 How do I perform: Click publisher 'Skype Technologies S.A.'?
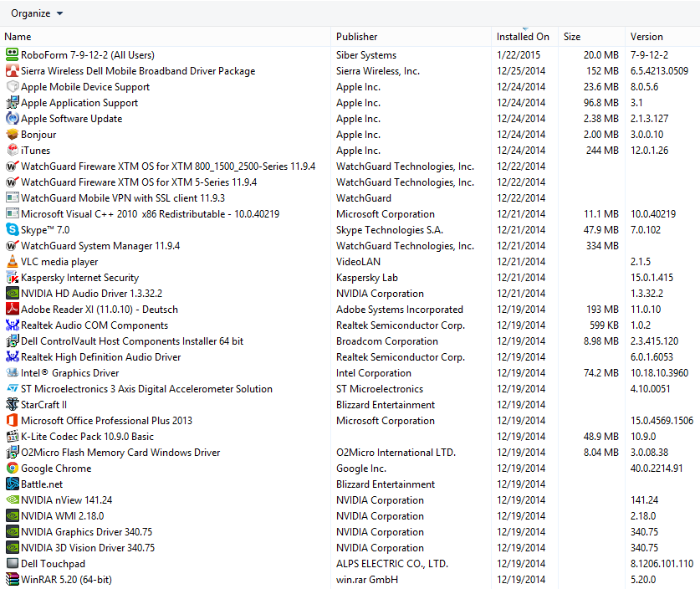389,230
